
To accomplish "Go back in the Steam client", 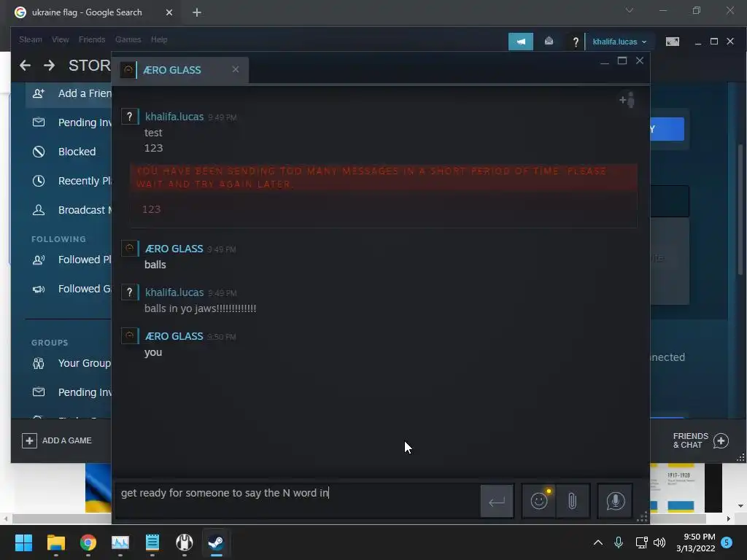I will [25, 65].
